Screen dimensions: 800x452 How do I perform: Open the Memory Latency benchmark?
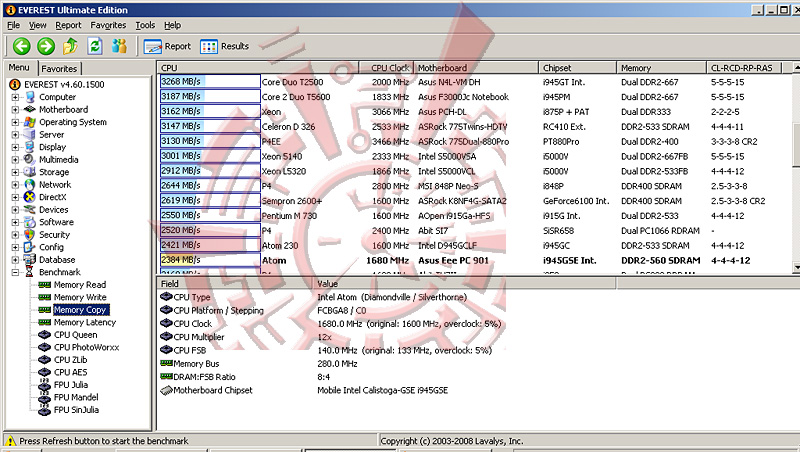(85, 322)
